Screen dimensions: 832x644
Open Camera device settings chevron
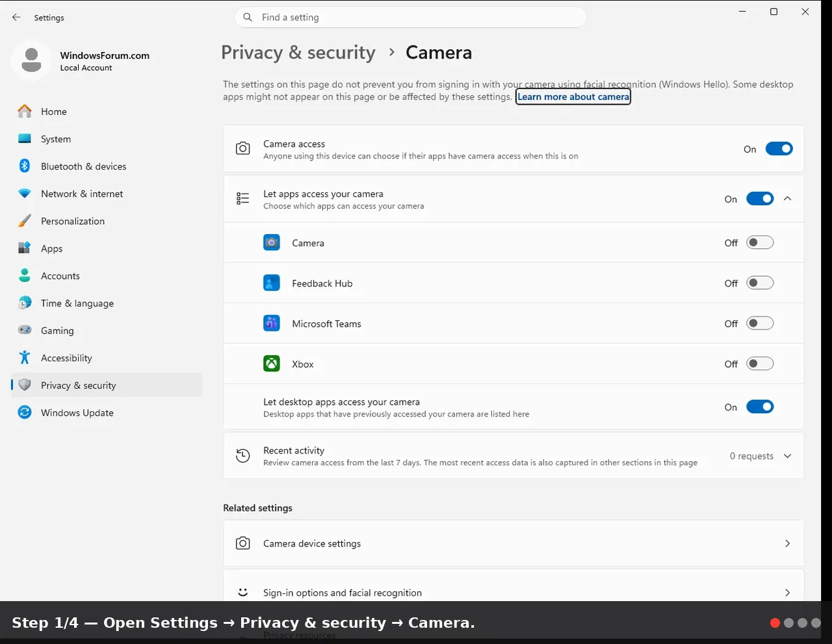tap(788, 543)
